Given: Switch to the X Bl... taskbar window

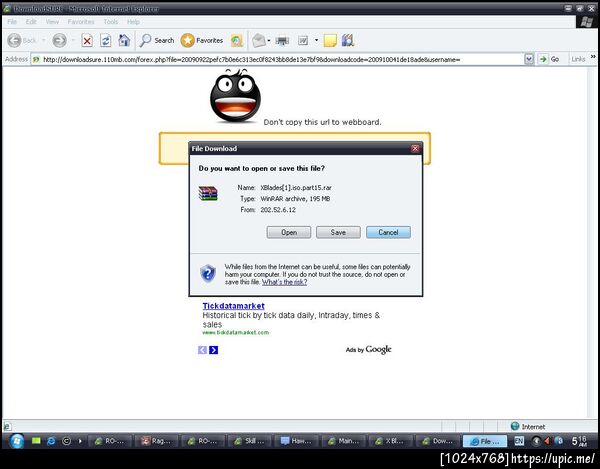Looking at the screenshot, I should click(x=391, y=441).
